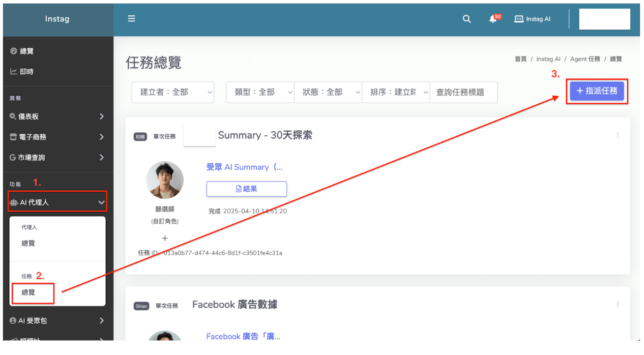The image size is (644, 355).
Task: Click the 查詢任務標題 search field
Action: [463, 92]
